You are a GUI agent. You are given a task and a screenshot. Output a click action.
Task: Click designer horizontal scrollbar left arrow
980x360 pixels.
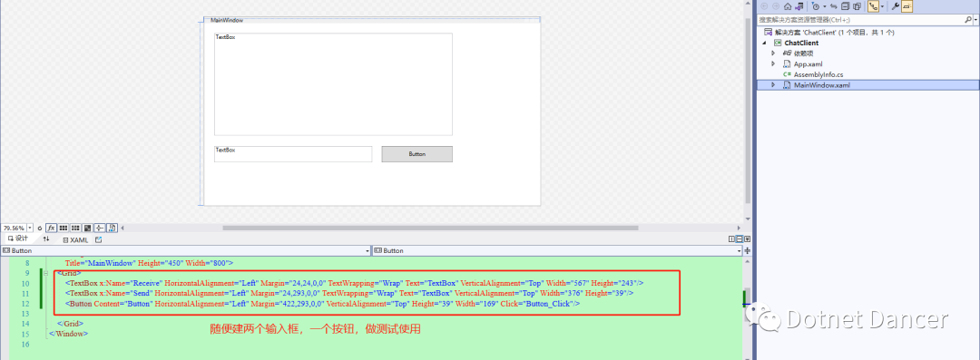122,229
